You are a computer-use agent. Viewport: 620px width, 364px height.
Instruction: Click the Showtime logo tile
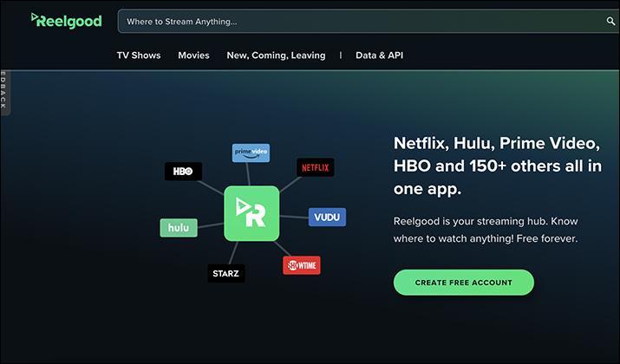[301, 265]
